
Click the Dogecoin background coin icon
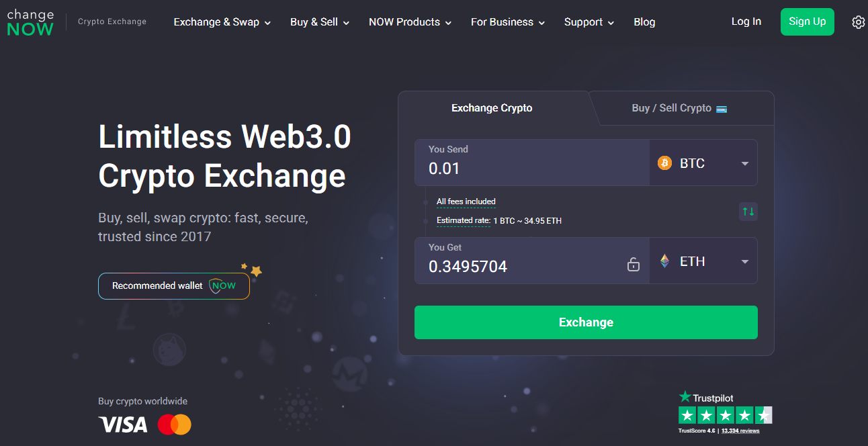tap(169, 349)
